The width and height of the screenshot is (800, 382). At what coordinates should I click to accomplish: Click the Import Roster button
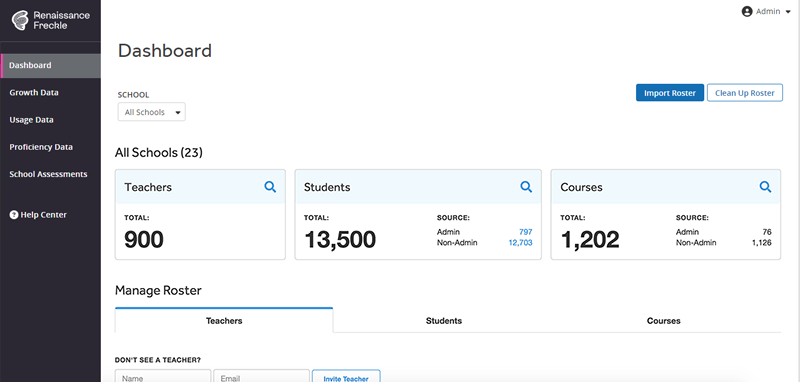point(670,93)
